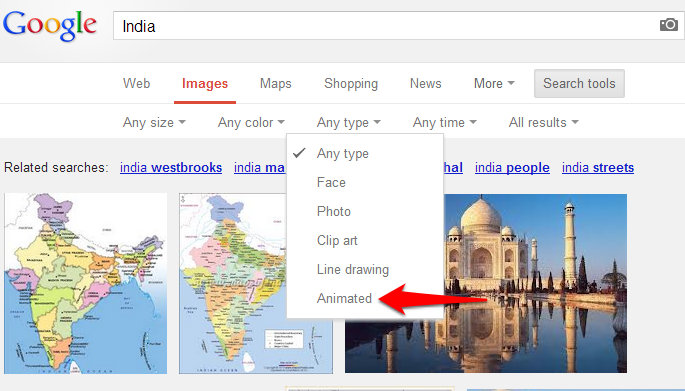Open the india westbrooks related search
685x391 pixels.
tap(171, 168)
